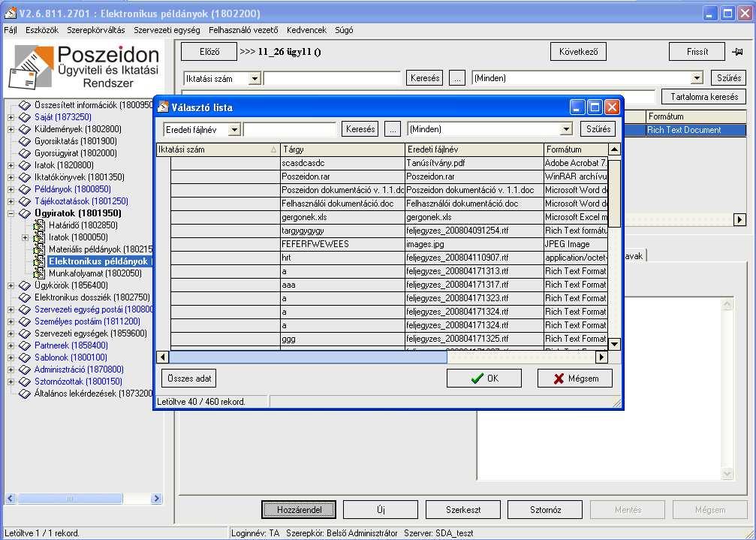Open the main window (Minden) filter dropdown
The width and height of the screenshot is (756, 540).
(x=696, y=78)
